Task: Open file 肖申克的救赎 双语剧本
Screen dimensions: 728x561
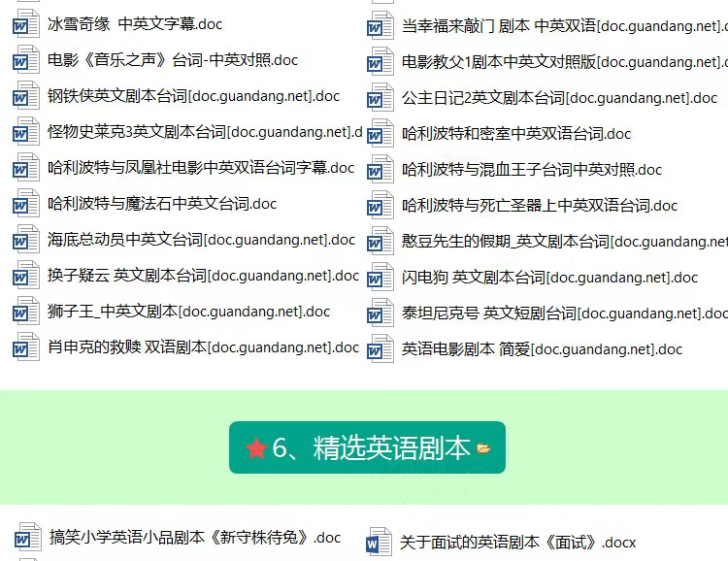Action: (204, 347)
